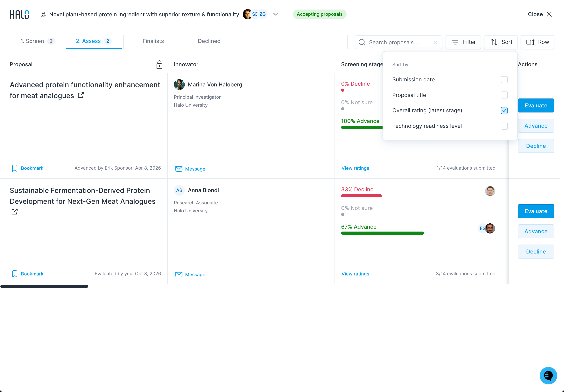Click the SE team member avatar in header
This screenshot has height=392, width=564.
click(x=255, y=14)
